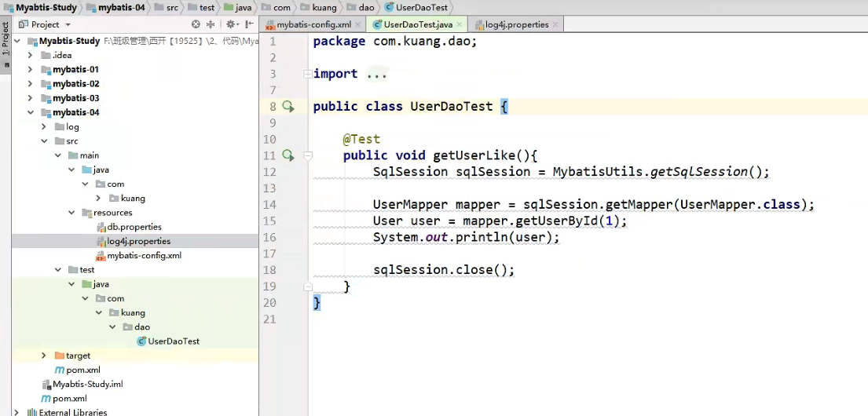Screen dimensions: 868x416
Task: Close the log4j.properties editor tab
Action: 555,24
